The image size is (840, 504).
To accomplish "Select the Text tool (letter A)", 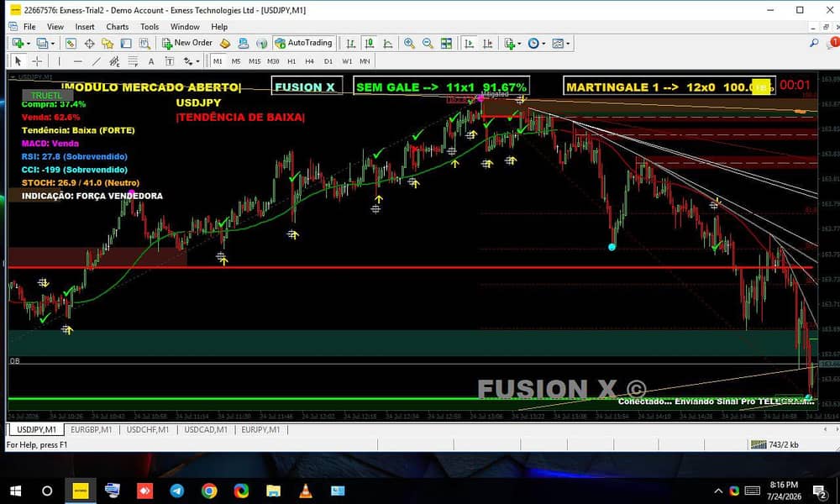I will tap(151, 61).
